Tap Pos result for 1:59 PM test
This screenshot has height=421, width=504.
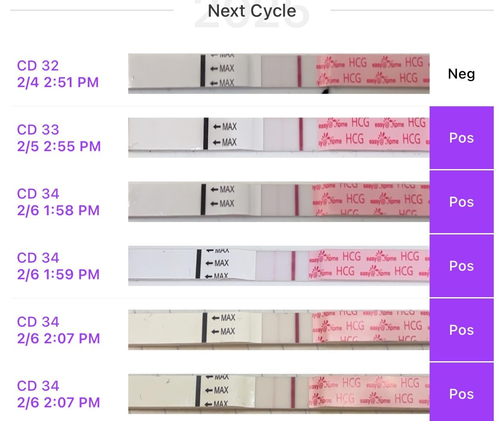coord(461,266)
